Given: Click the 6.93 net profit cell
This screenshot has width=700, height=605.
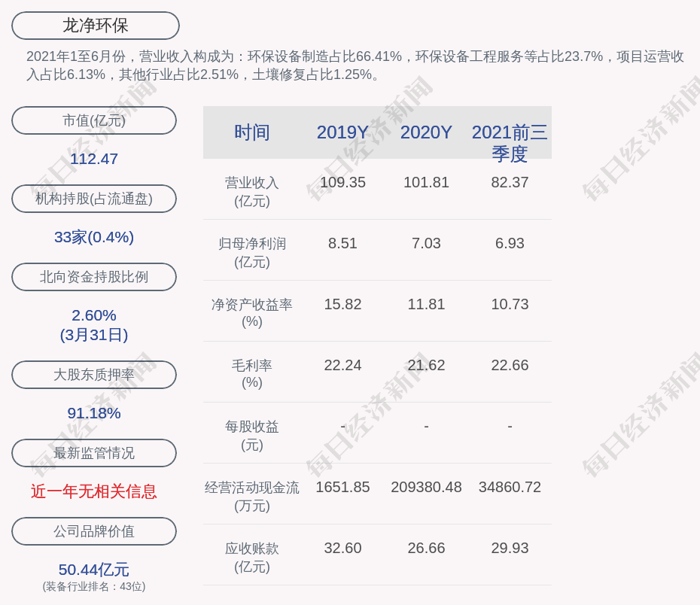Looking at the screenshot, I should tap(510, 244).
